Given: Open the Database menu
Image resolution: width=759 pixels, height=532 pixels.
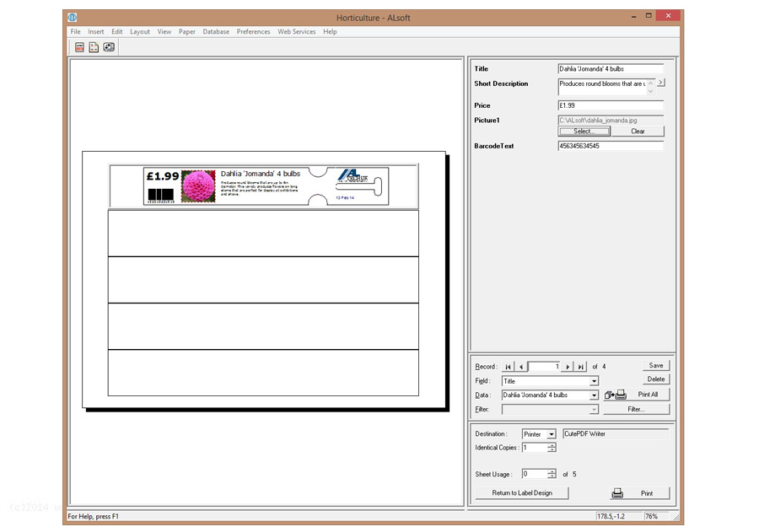Looking at the screenshot, I should pos(216,32).
